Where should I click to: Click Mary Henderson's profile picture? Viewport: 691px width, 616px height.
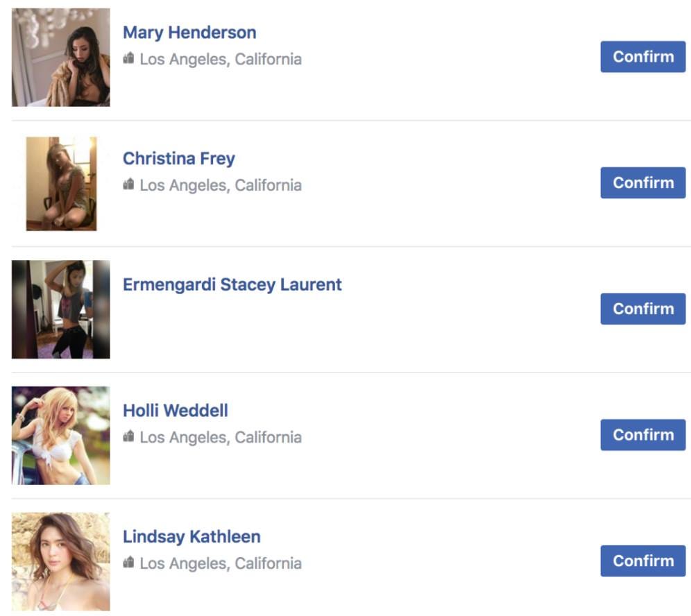point(61,58)
